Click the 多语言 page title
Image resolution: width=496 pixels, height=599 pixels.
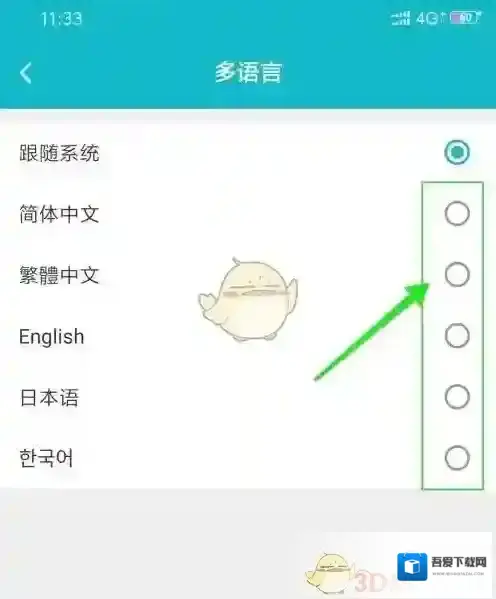tap(248, 72)
